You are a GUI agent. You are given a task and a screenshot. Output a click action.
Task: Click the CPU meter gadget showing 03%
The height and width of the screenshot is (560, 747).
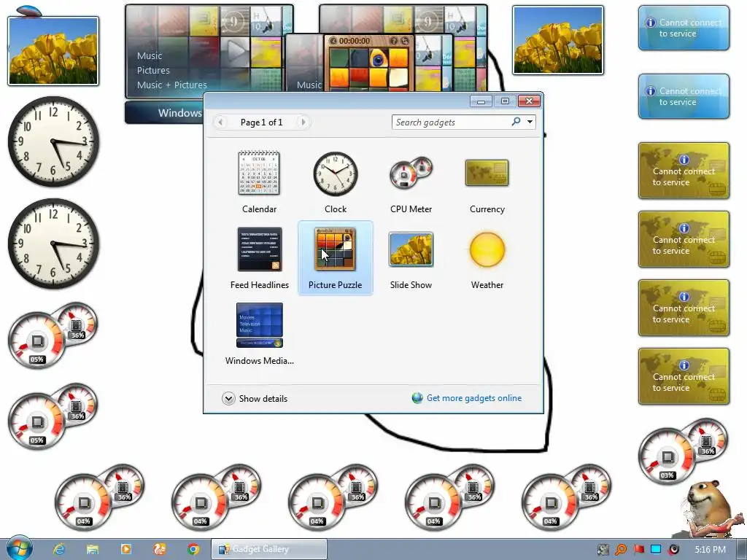pyautogui.click(x=683, y=451)
